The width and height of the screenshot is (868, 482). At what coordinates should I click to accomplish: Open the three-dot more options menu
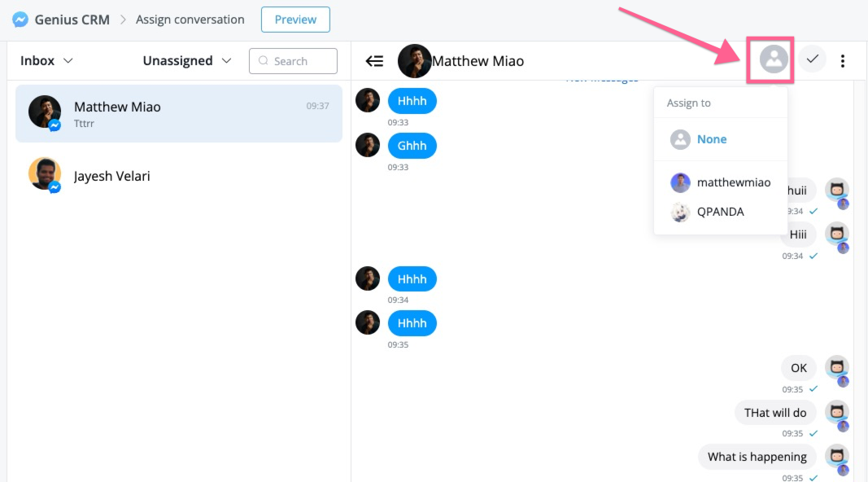click(x=843, y=60)
